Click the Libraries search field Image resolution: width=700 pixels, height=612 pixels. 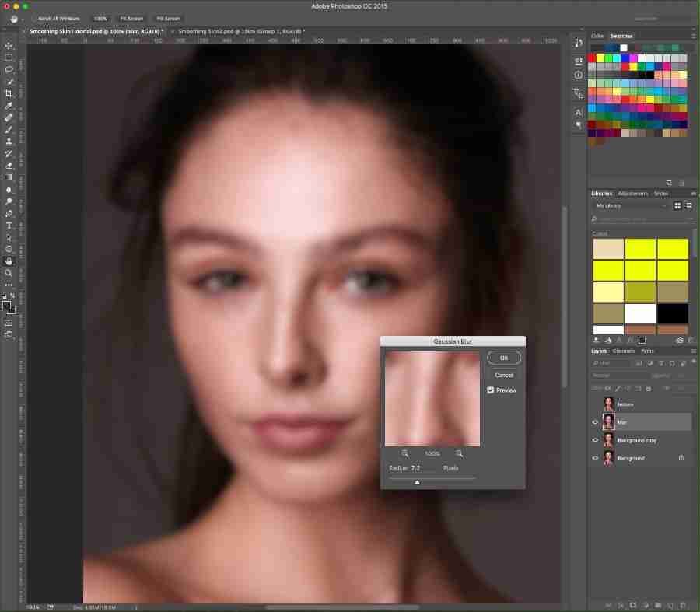[642, 219]
